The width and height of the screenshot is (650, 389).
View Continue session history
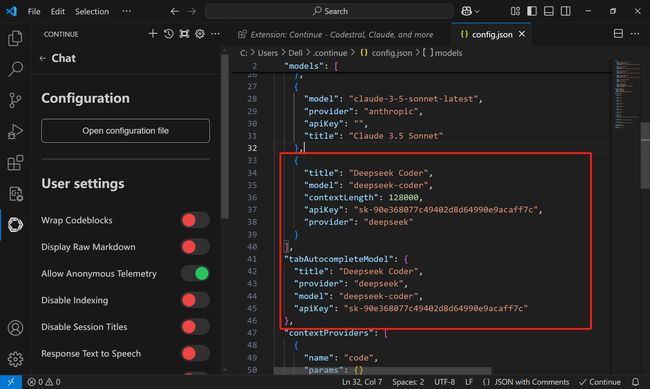pos(168,34)
